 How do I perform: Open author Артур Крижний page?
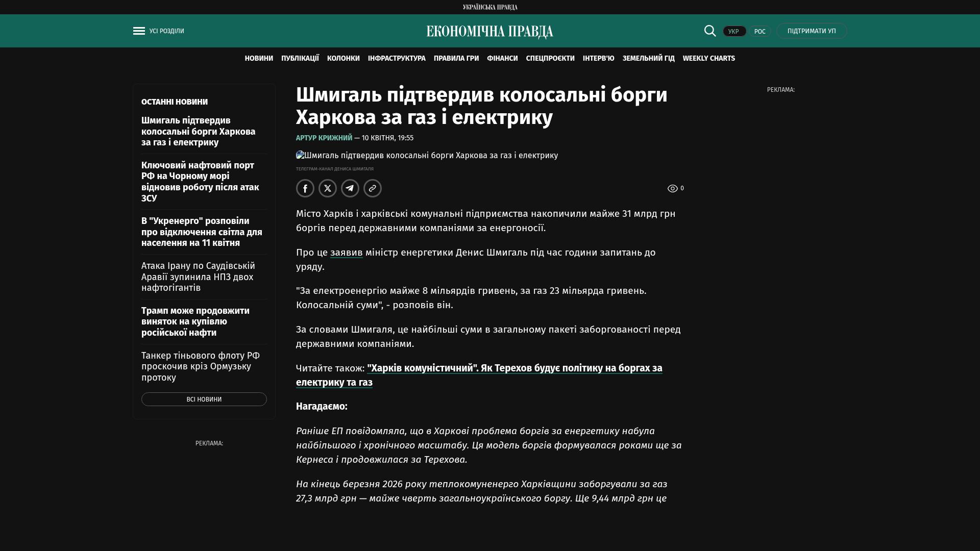coord(324,138)
